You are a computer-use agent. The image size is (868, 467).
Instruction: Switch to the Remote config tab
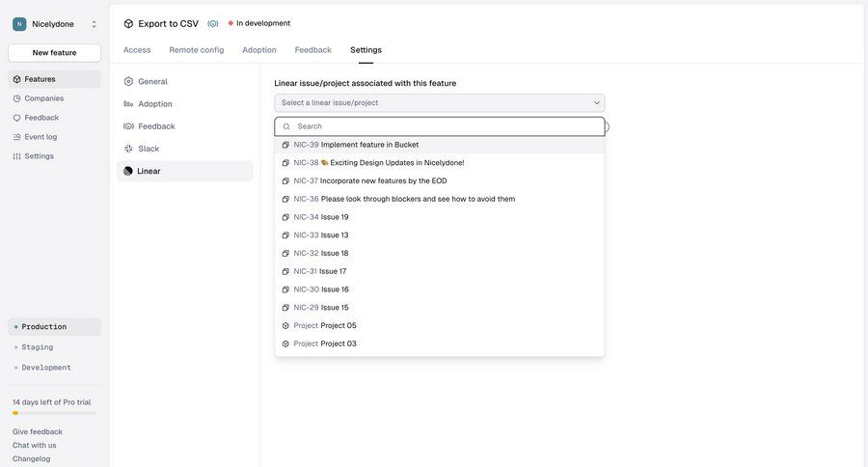click(197, 50)
